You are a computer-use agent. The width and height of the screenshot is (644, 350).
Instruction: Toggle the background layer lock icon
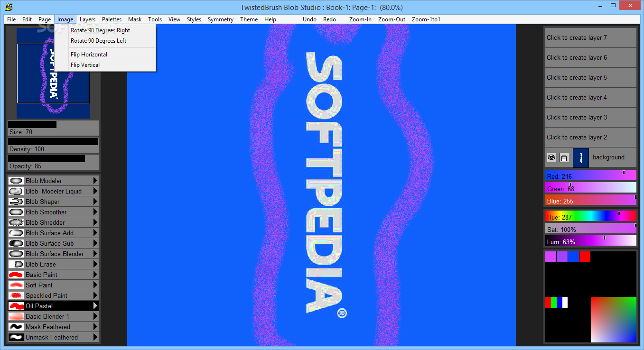point(564,157)
